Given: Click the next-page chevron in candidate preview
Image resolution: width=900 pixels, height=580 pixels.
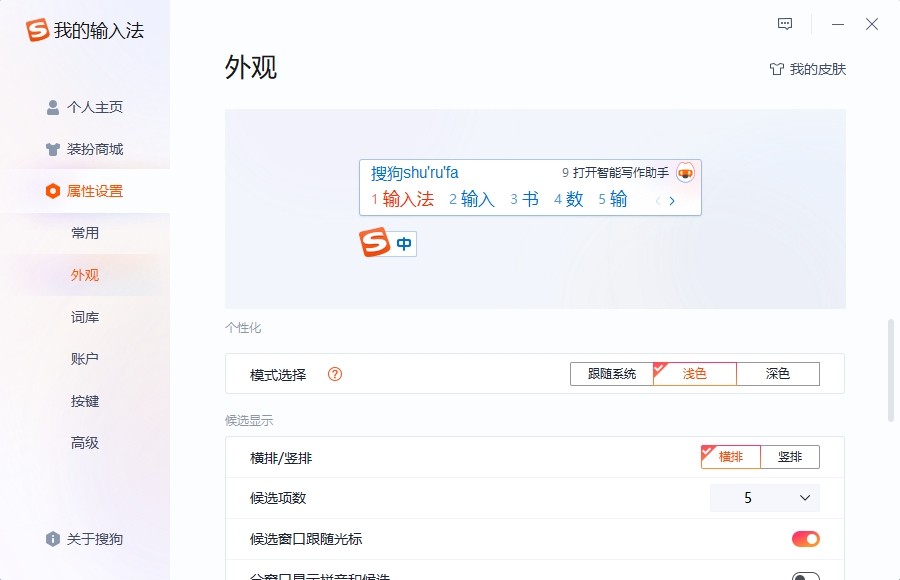Looking at the screenshot, I should [x=672, y=199].
